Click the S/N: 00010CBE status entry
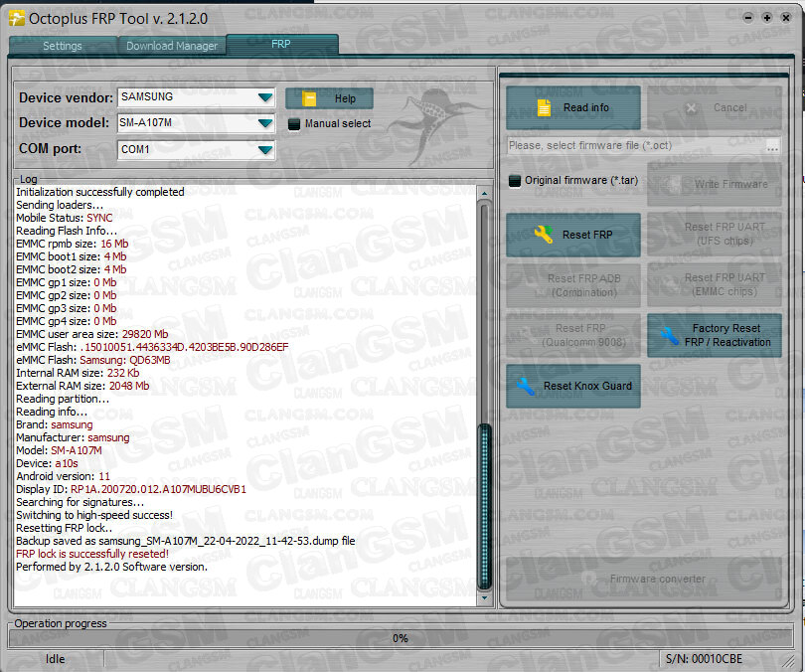This screenshot has width=805, height=672. click(x=704, y=659)
